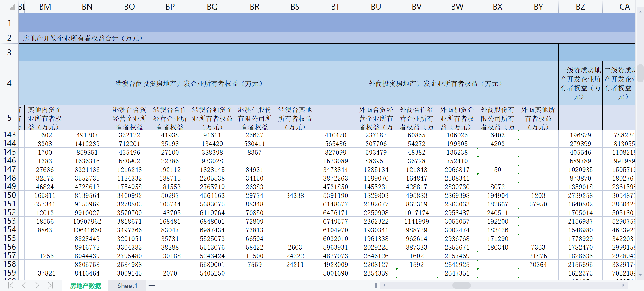
Task: Select column BP header
Action: coord(170,7)
